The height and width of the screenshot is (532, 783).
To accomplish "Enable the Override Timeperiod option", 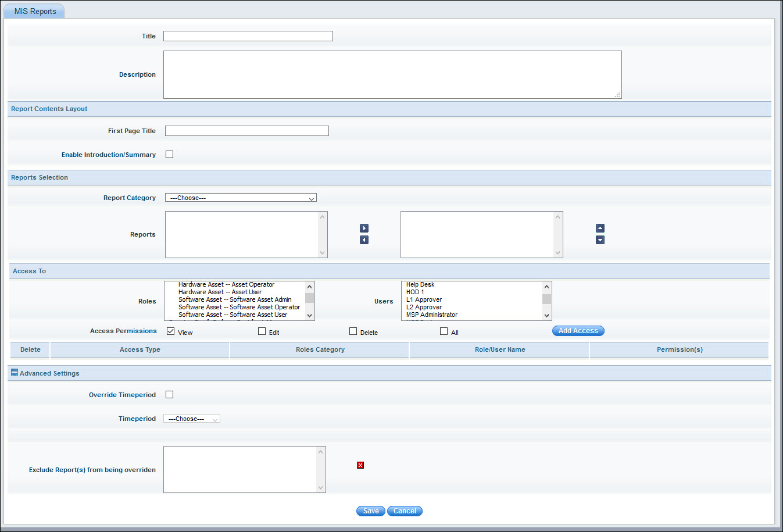I will 169,394.
